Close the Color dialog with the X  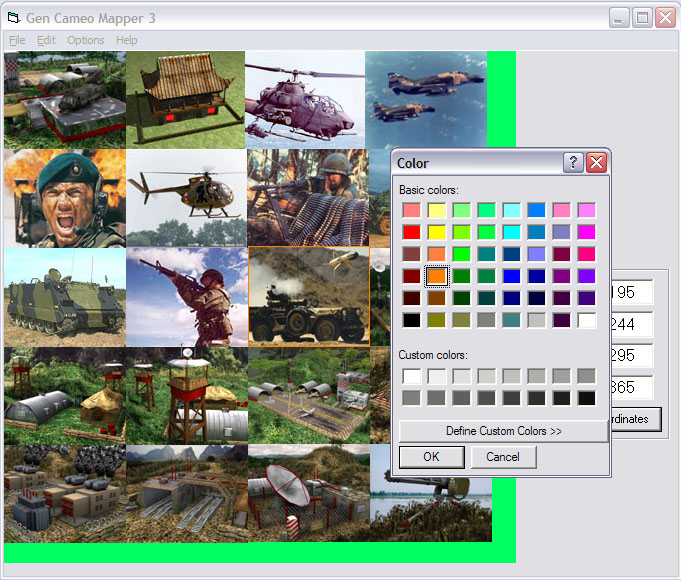pos(597,163)
